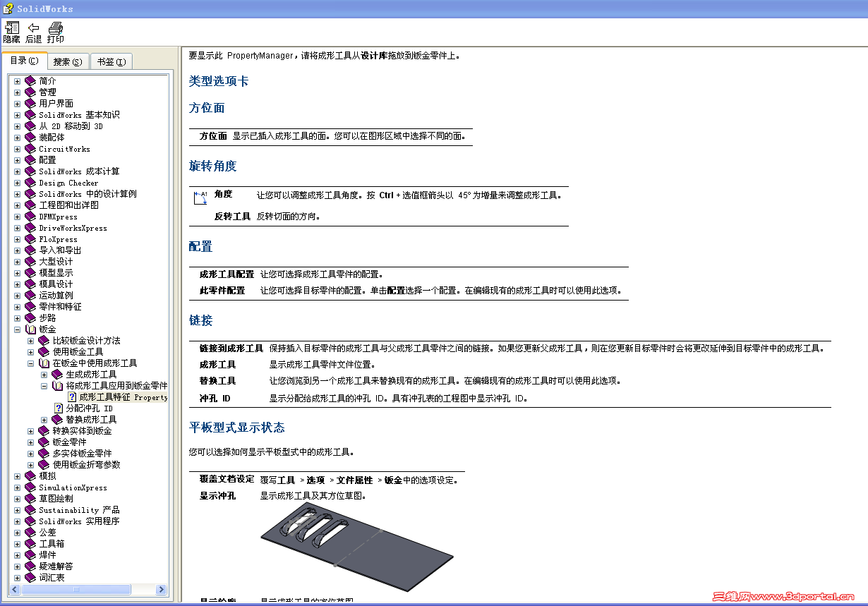Click the book icon beside FloXpress
The width and height of the screenshot is (868, 606).
pyautogui.click(x=30, y=239)
